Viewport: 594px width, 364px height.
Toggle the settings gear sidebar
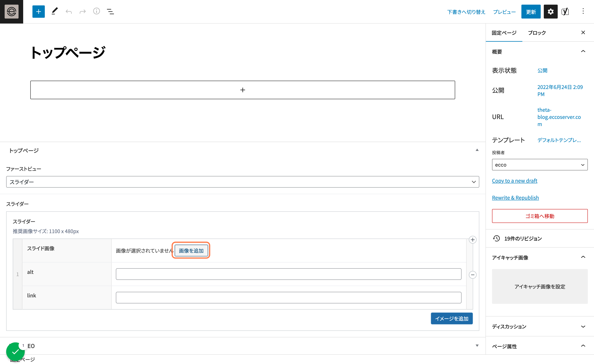(x=551, y=12)
